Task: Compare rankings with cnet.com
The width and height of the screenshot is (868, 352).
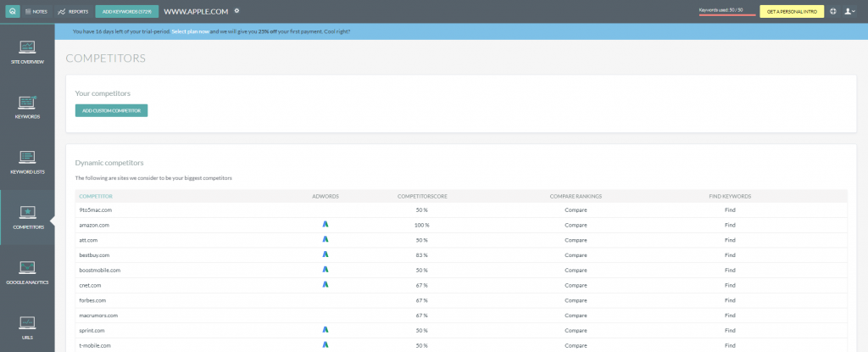Action: (576, 285)
